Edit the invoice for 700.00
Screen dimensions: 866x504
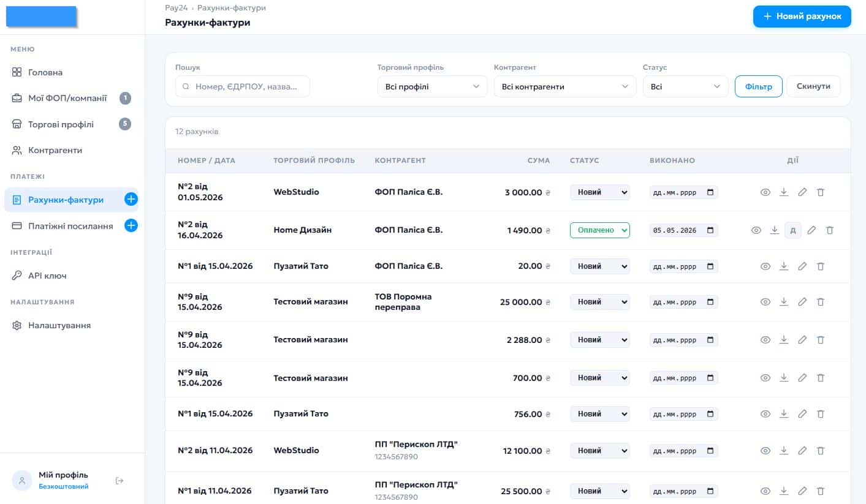point(802,378)
